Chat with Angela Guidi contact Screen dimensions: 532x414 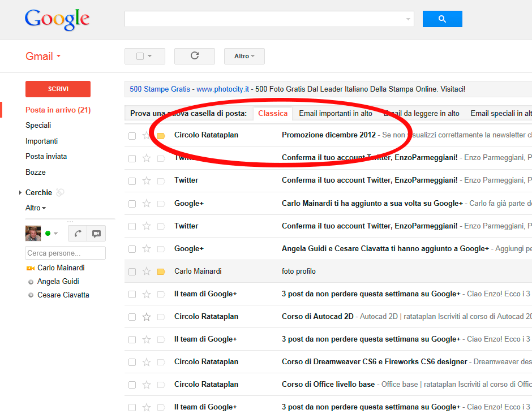tap(58, 282)
